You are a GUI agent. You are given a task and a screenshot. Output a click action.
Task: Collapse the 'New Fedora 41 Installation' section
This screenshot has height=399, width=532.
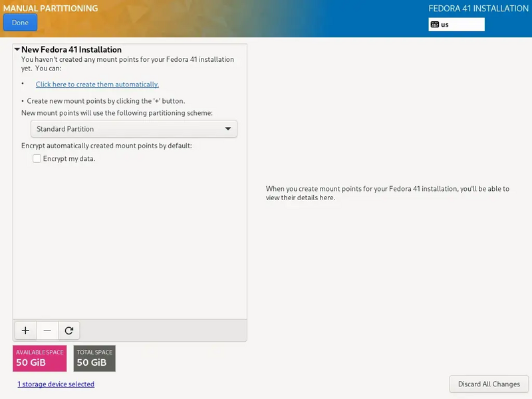point(18,49)
